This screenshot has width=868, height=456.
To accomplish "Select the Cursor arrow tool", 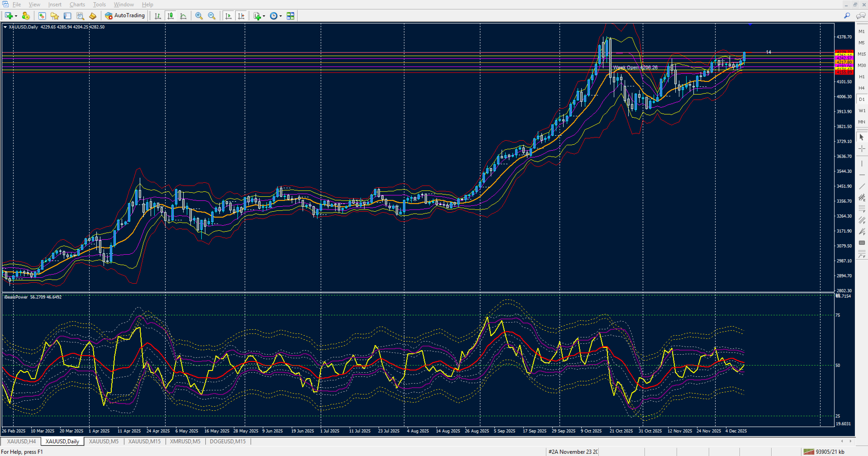I will tap(862, 137).
